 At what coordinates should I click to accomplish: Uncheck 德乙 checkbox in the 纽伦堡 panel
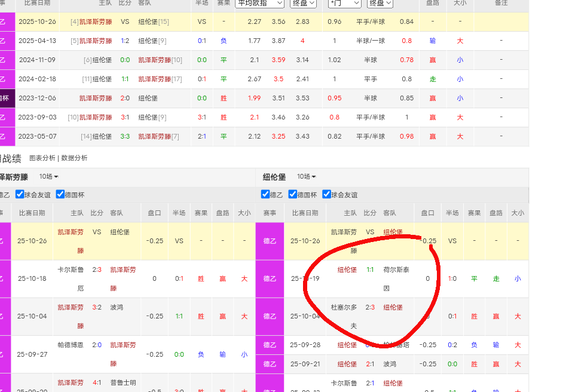pyautogui.click(x=265, y=194)
